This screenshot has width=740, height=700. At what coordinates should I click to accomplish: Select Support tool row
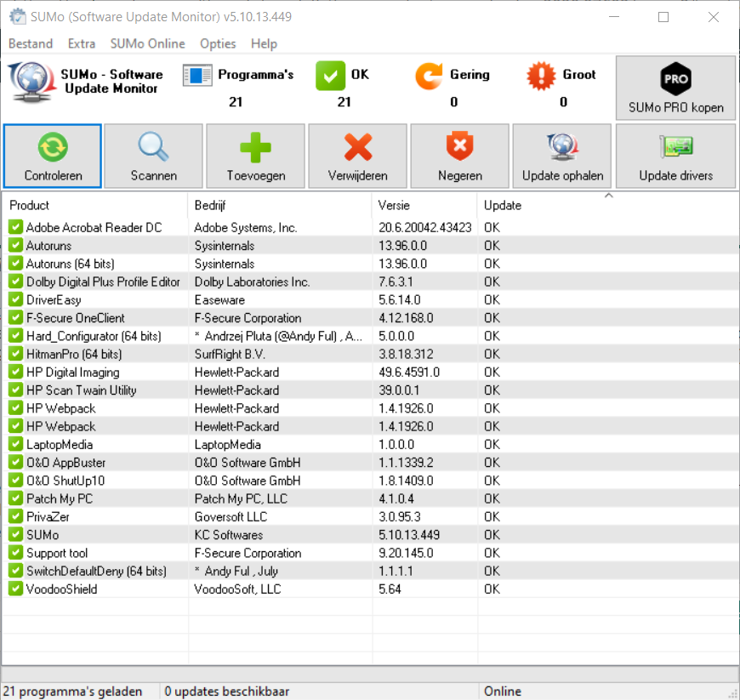[x=370, y=553]
